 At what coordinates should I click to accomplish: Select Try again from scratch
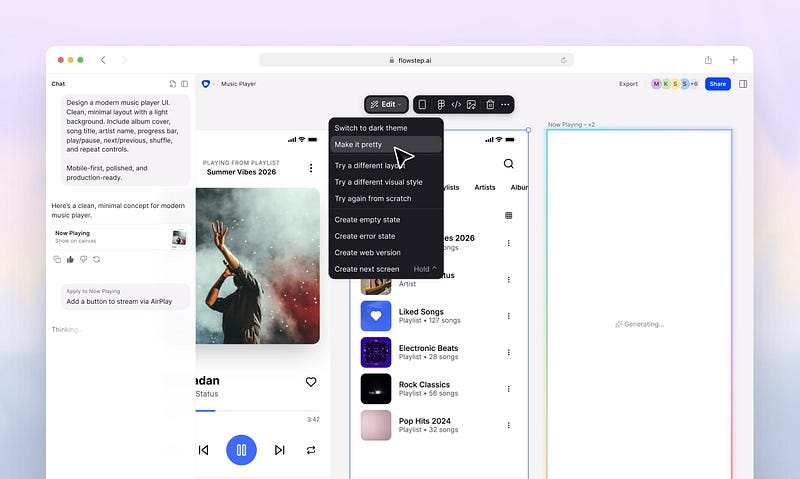pos(386,198)
